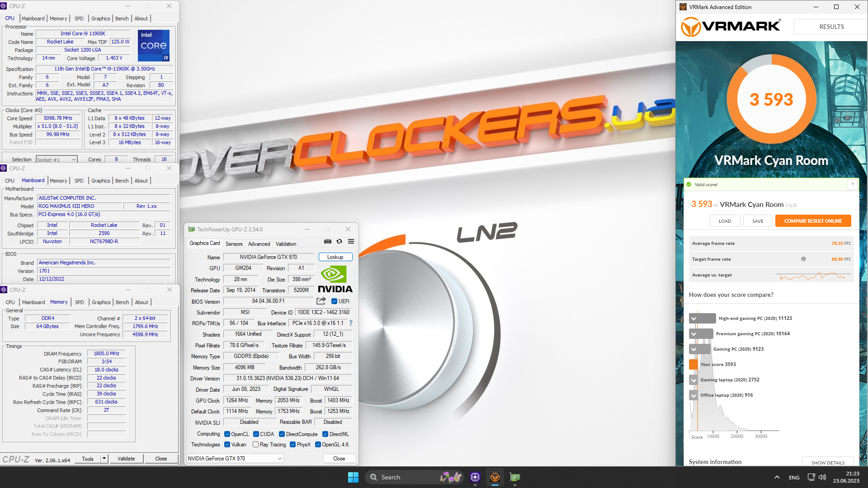Expand Premium gaming PC comparison
Image resolution: width=868 pixels, height=488 pixels.
[x=693, y=334]
